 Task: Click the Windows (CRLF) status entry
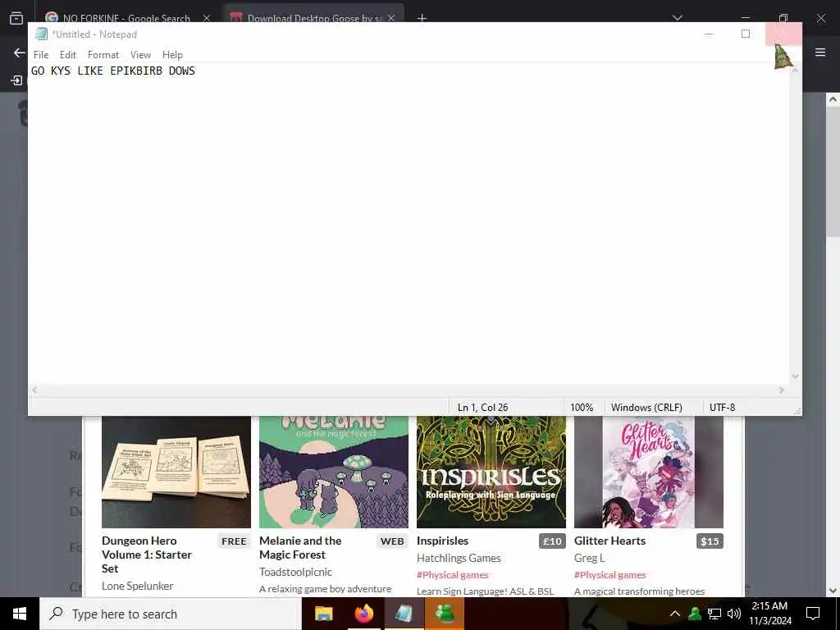(x=646, y=407)
